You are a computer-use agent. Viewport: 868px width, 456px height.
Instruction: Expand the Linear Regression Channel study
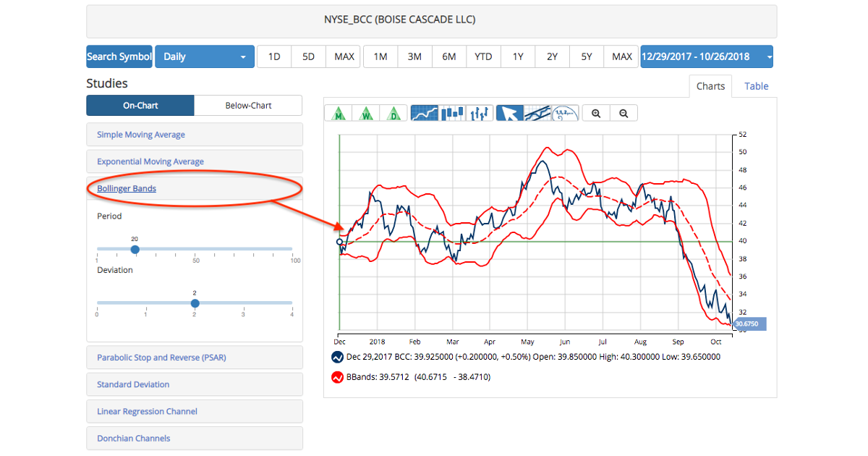click(194, 411)
